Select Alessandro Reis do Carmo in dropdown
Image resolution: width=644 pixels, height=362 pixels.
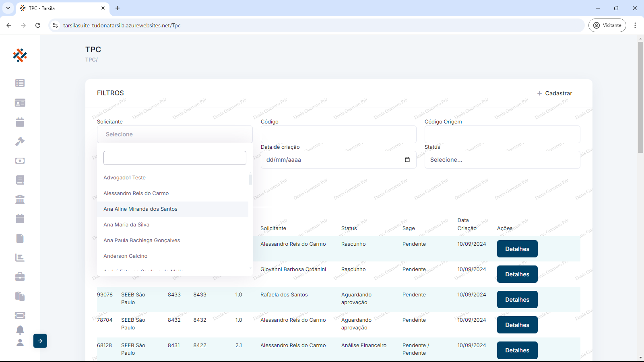click(136, 193)
